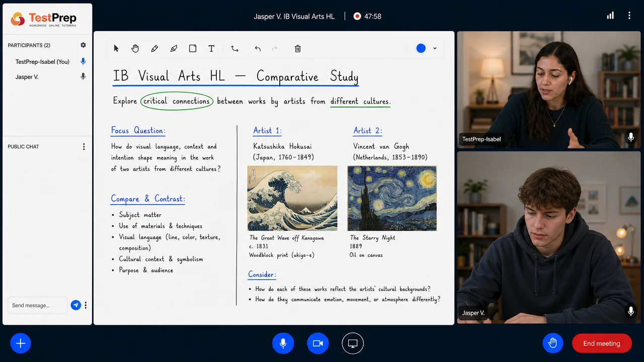
Task: Redo the whiteboard action
Action: click(x=275, y=49)
